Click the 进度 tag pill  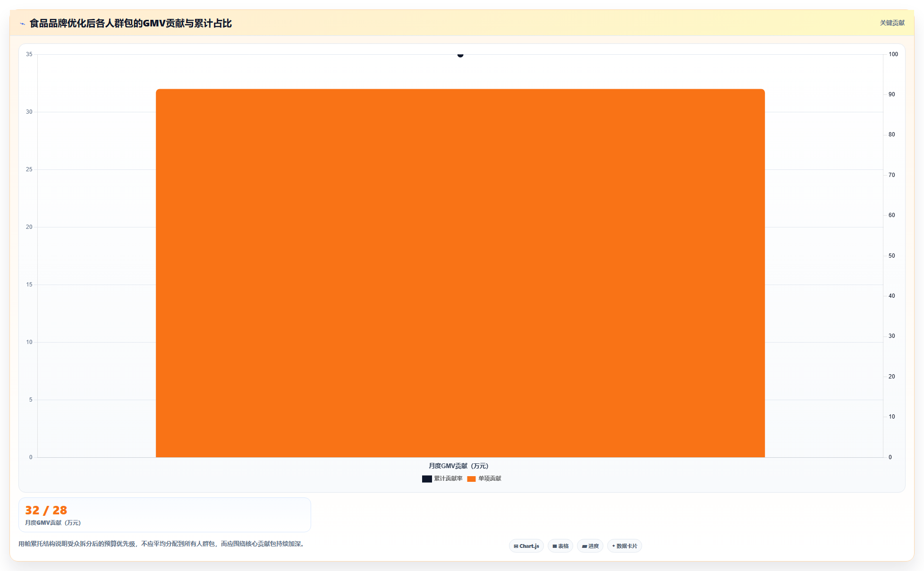[x=590, y=546]
